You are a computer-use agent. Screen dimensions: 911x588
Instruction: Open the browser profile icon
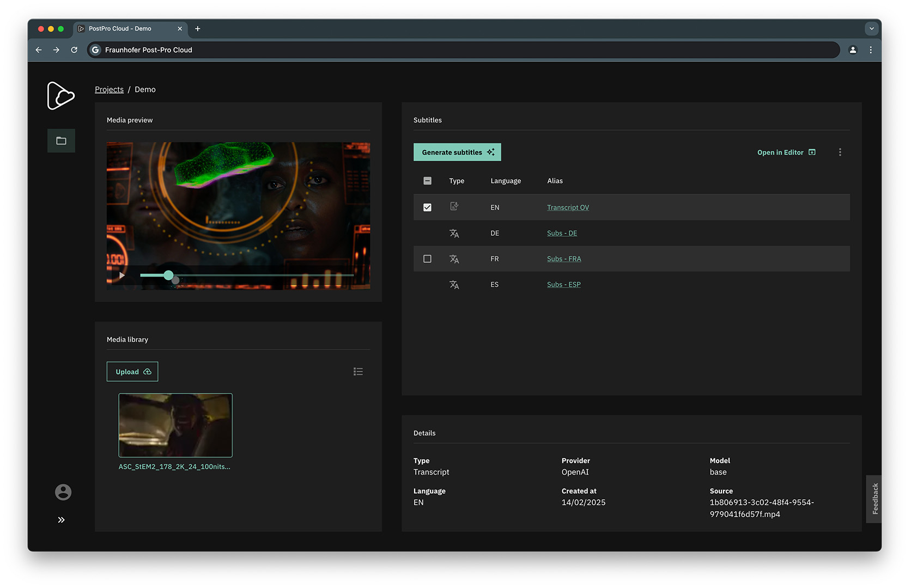(853, 50)
